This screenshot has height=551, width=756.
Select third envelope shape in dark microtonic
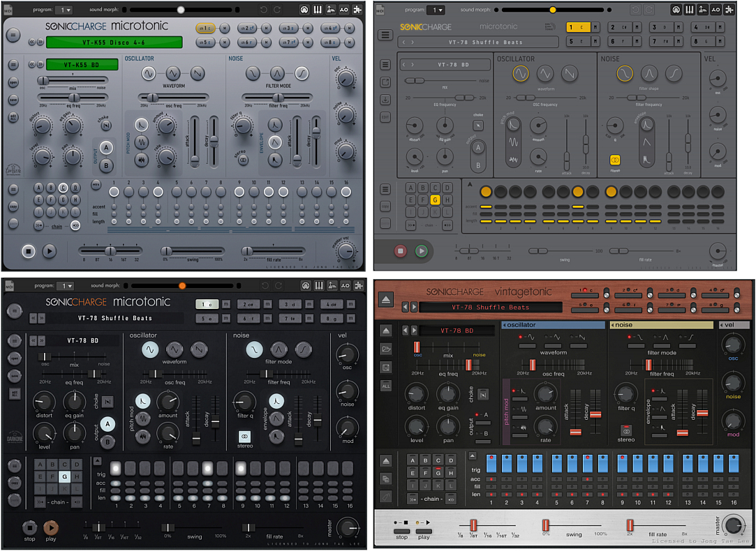[x=276, y=437]
